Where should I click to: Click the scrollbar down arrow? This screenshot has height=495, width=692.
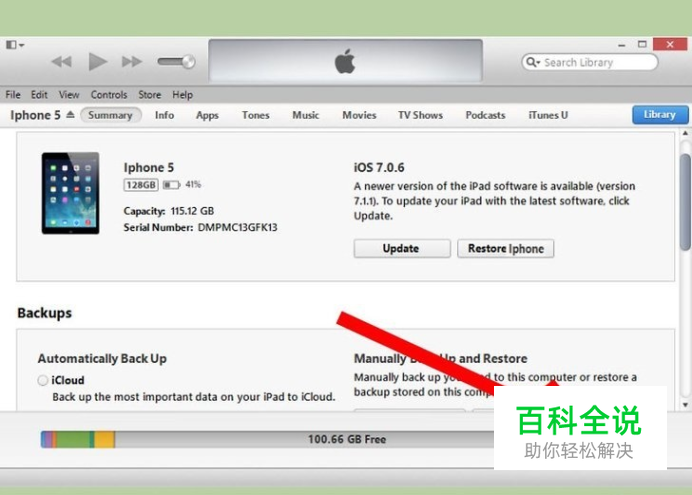click(x=685, y=405)
